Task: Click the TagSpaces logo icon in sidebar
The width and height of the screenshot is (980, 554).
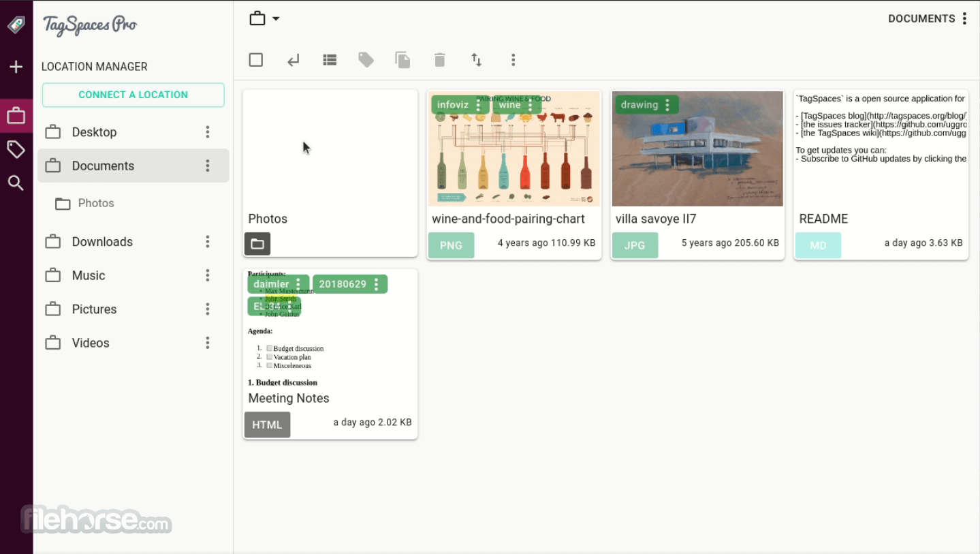Action: [x=16, y=25]
